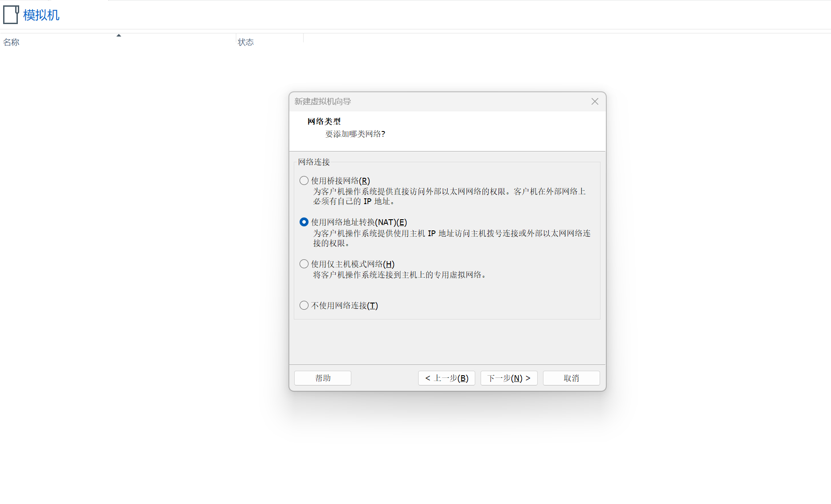This screenshot has width=831, height=504.
Task: Click the sort arrow above the name column
Action: (x=119, y=35)
